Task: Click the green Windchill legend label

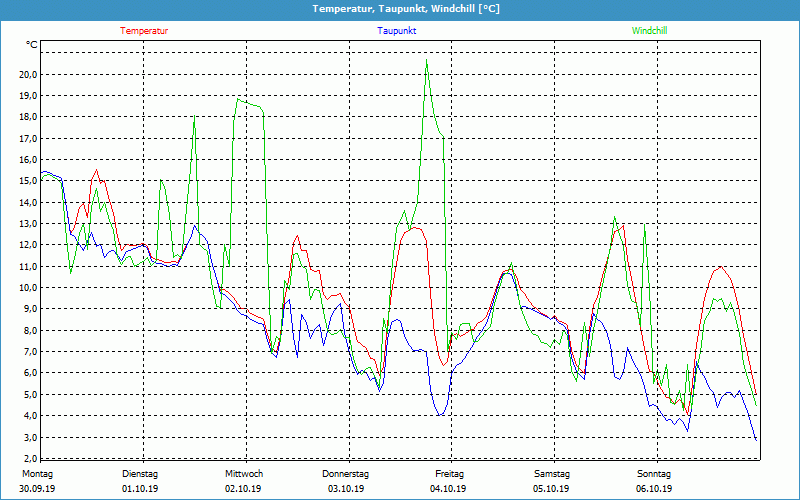Action: tap(649, 31)
